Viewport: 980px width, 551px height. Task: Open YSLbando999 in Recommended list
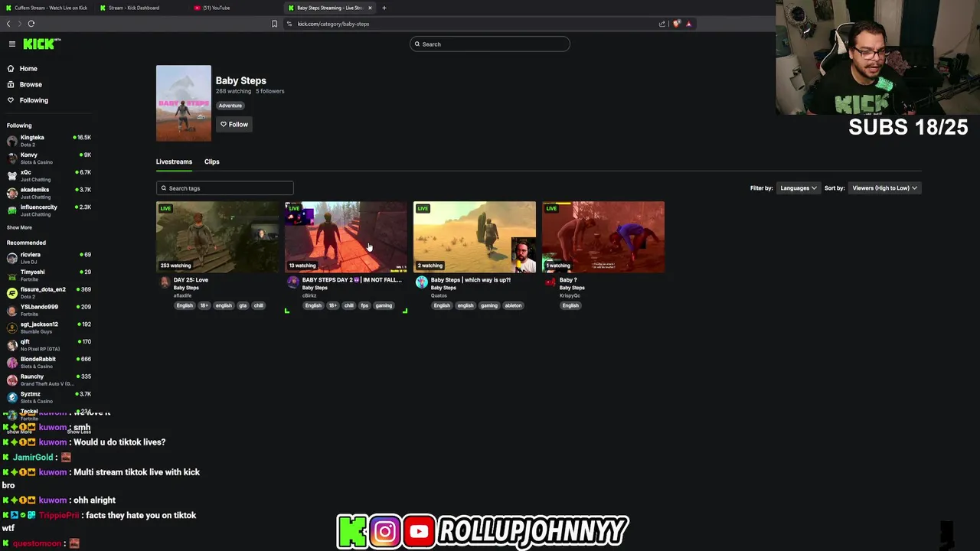48,310
